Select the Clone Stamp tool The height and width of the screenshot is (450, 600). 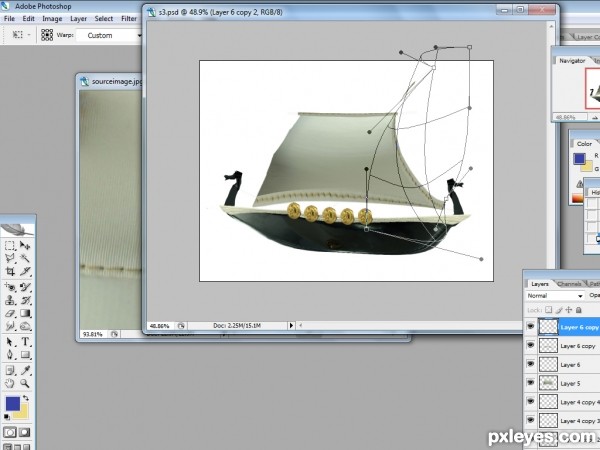pos(10,300)
